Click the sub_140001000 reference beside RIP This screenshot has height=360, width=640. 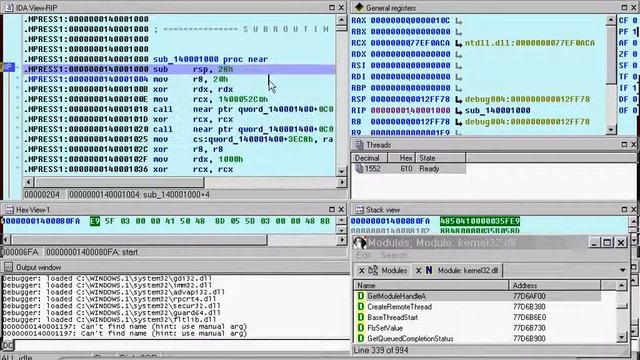(x=498, y=110)
